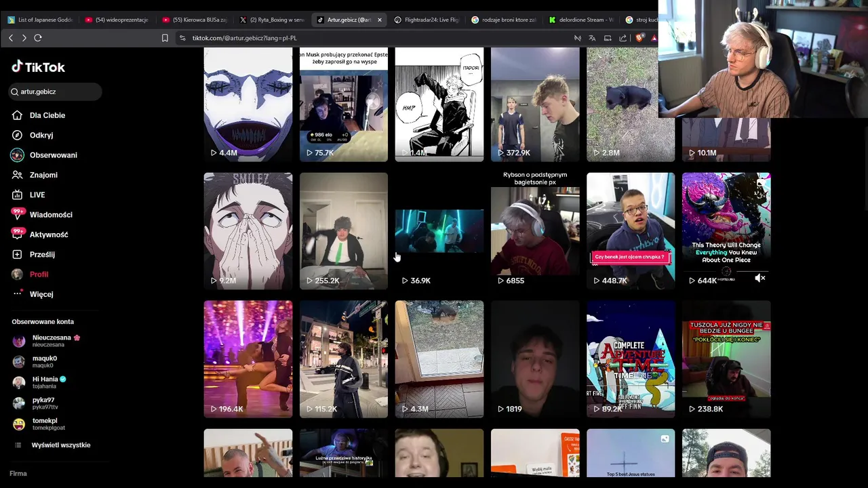Screen dimensions: 868x488
Task: Open Tuszoła już nigdy nie będzie video
Action: [726, 359]
